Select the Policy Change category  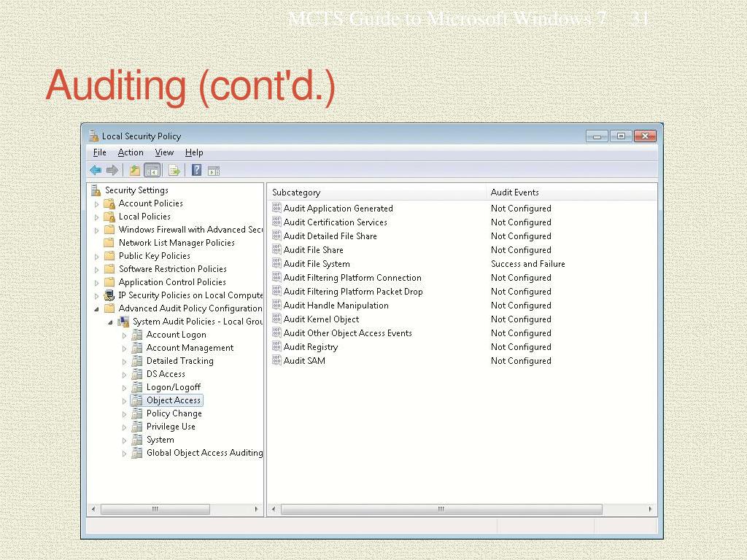pos(174,413)
